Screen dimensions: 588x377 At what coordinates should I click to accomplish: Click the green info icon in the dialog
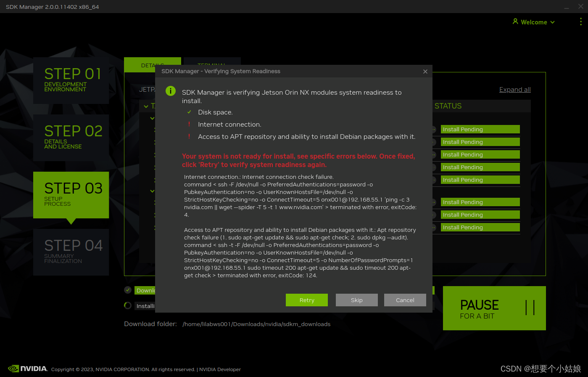171,91
